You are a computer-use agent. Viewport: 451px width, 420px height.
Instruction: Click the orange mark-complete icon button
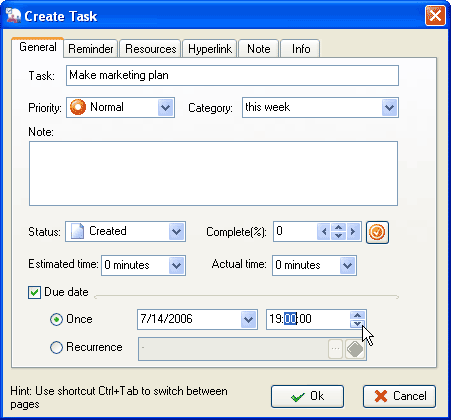click(x=377, y=232)
